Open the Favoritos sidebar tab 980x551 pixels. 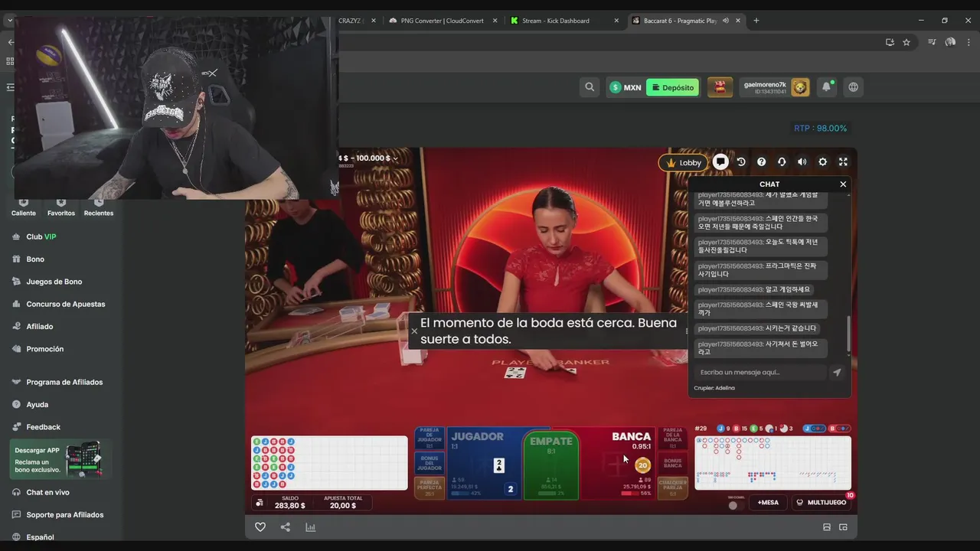tap(61, 208)
